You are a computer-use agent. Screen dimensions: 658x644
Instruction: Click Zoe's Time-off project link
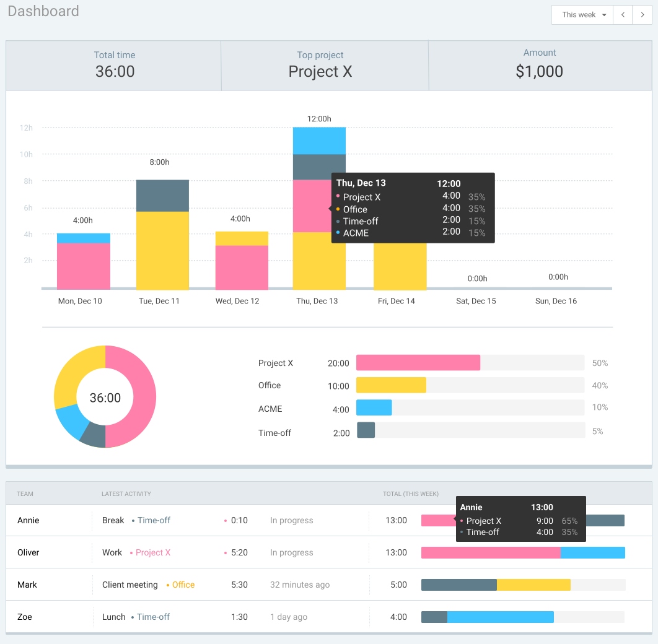click(x=154, y=617)
